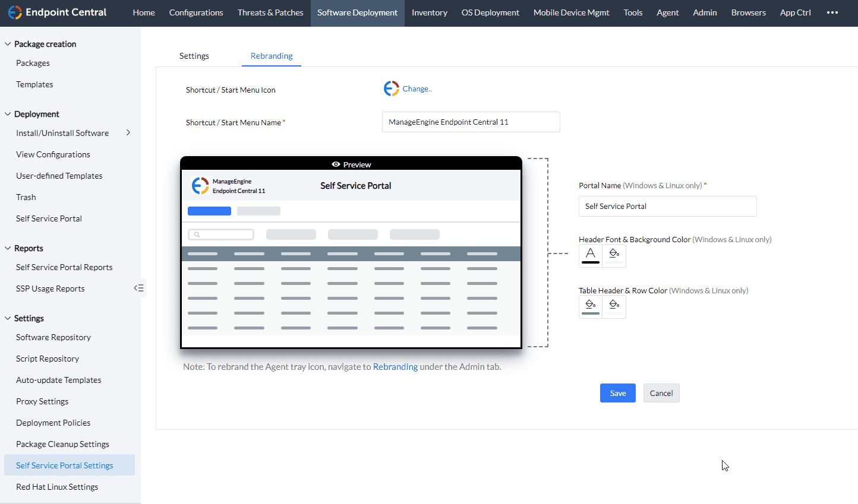Follow the Rebranding link in the note
This screenshot has height=504, width=858.
395,367
